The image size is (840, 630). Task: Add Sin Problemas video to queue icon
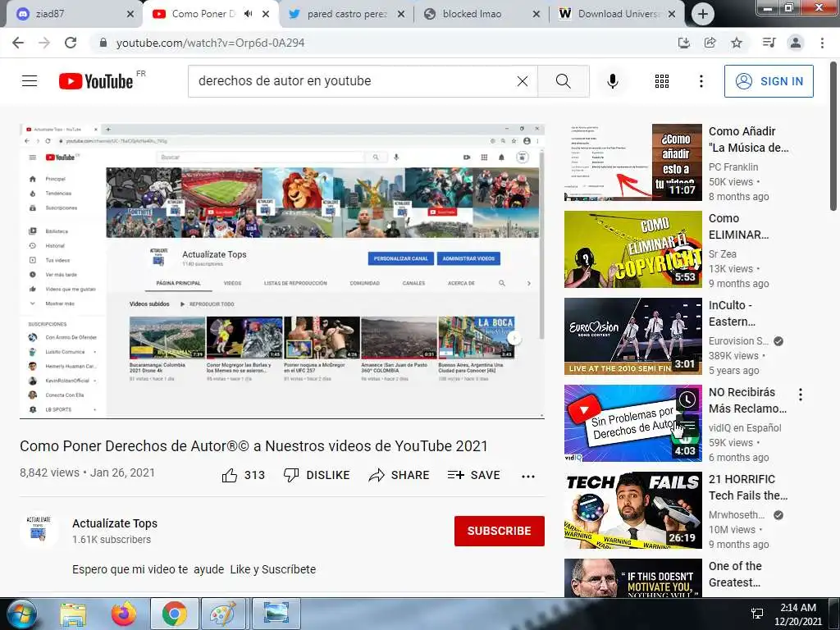click(x=687, y=425)
